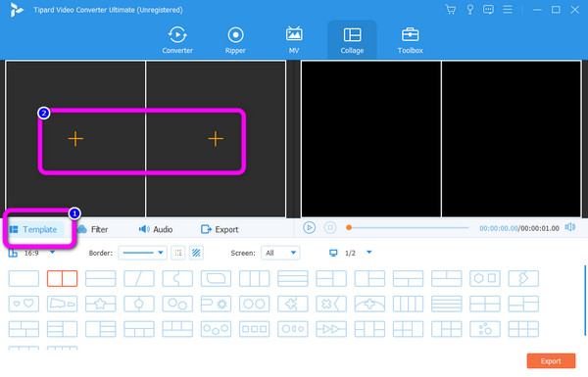Open the Export tab

[x=220, y=229]
